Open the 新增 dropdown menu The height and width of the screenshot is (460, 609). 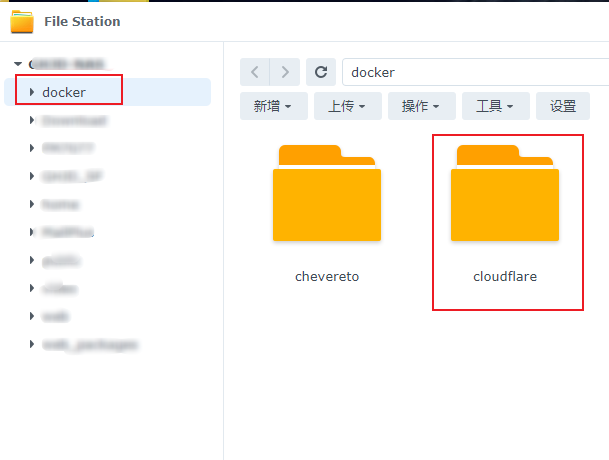[x=273, y=106]
